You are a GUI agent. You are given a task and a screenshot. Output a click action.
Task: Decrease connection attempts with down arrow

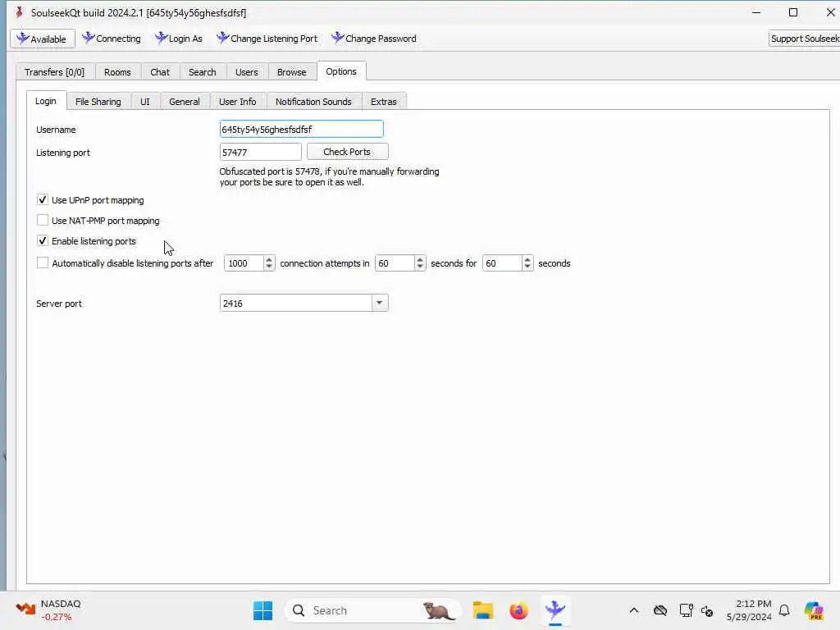(269, 267)
